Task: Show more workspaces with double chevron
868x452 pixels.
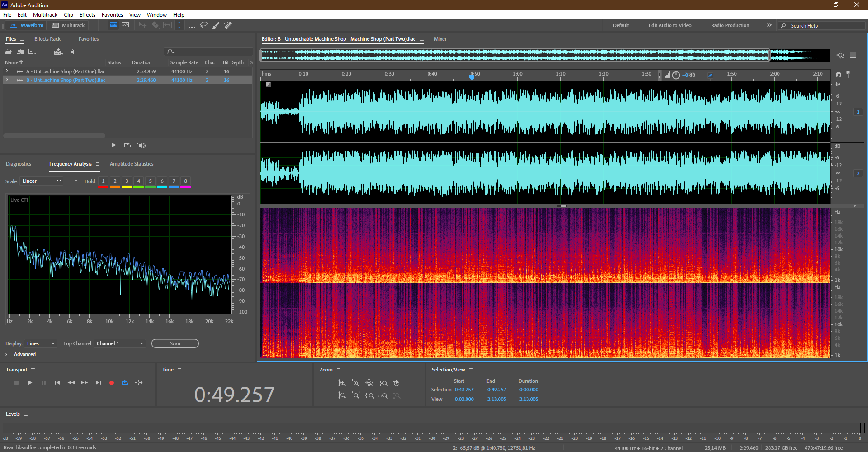Action: 769,25
